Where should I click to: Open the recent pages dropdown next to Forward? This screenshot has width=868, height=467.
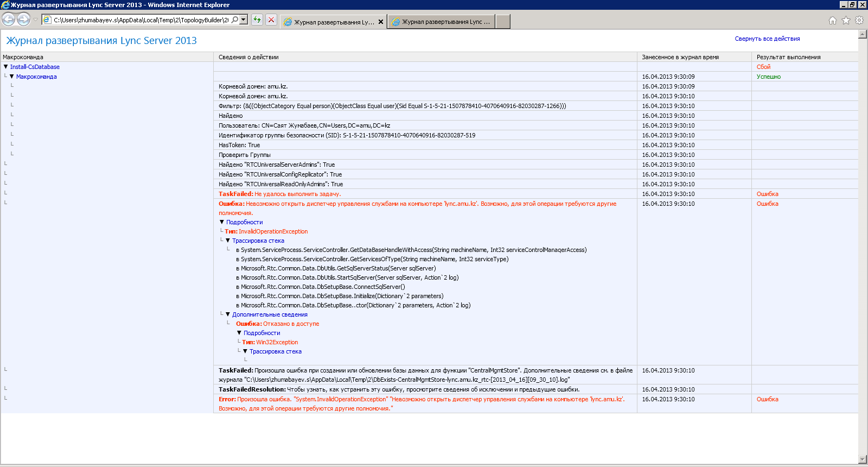[x=36, y=20]
